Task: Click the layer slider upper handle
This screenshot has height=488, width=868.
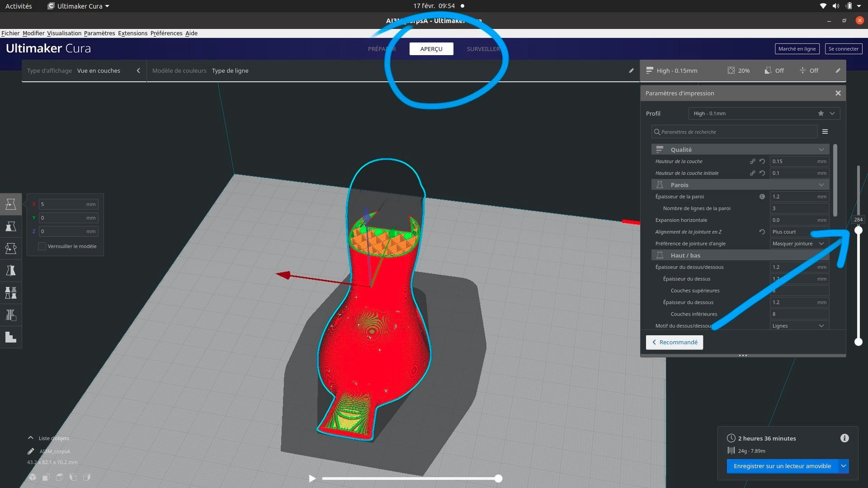Action: coord(858,230)
